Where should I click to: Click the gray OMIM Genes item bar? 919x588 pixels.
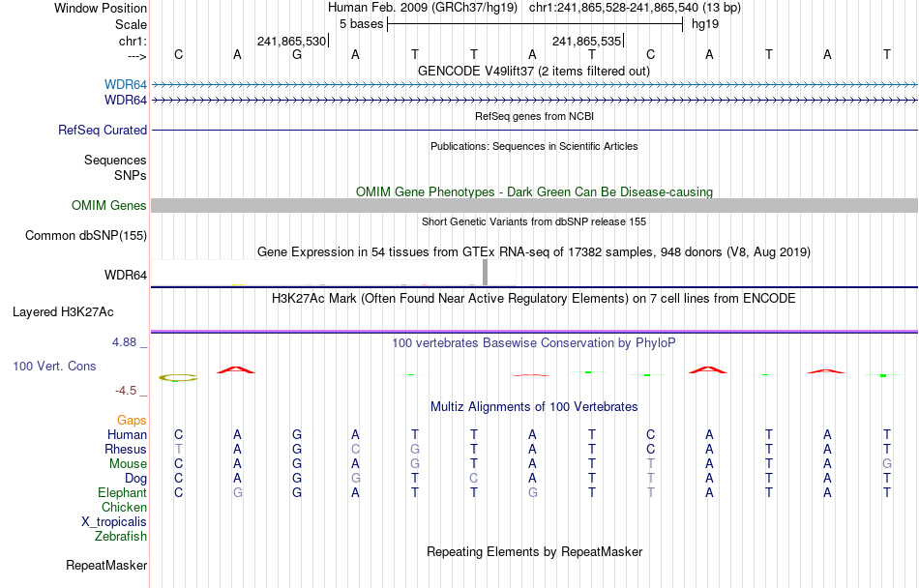(x=534, y=205)
